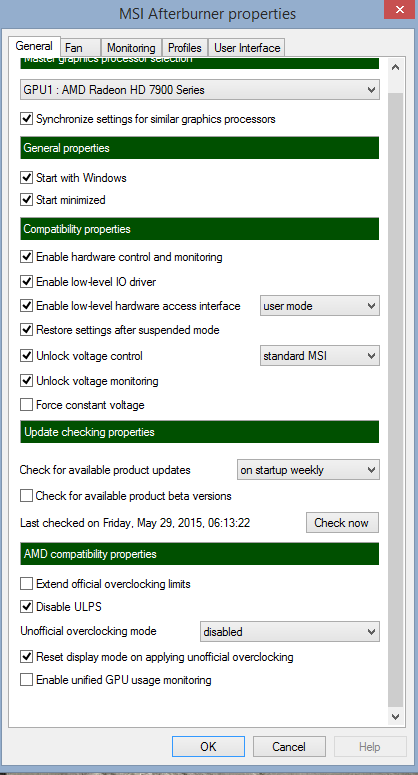Enable unified GPU usage monitoring
418x775 pixels.
27,680
